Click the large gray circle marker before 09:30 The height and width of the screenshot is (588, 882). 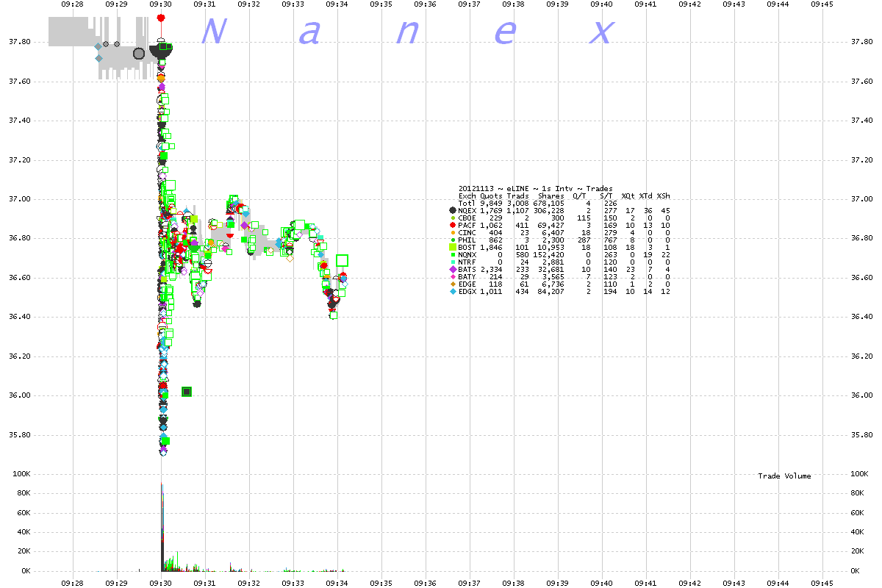[139, 53]
